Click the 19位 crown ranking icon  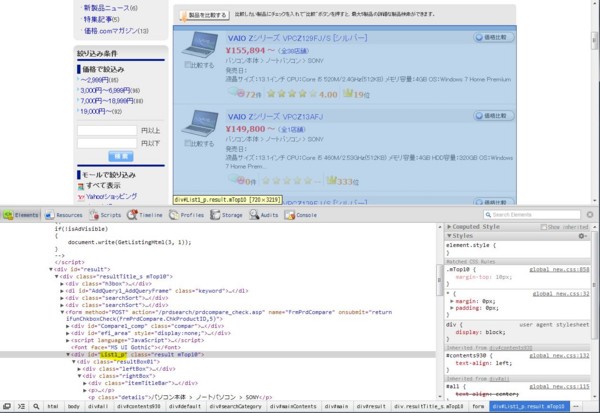[x=348, y=93]
